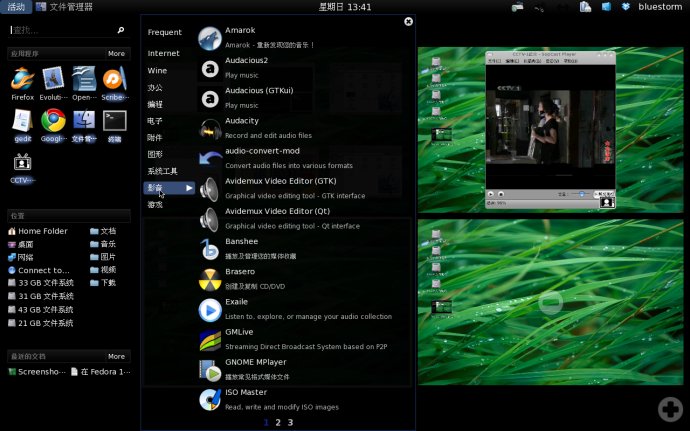Select the Frequent category
690x431 pixels.
coord(165,32)
